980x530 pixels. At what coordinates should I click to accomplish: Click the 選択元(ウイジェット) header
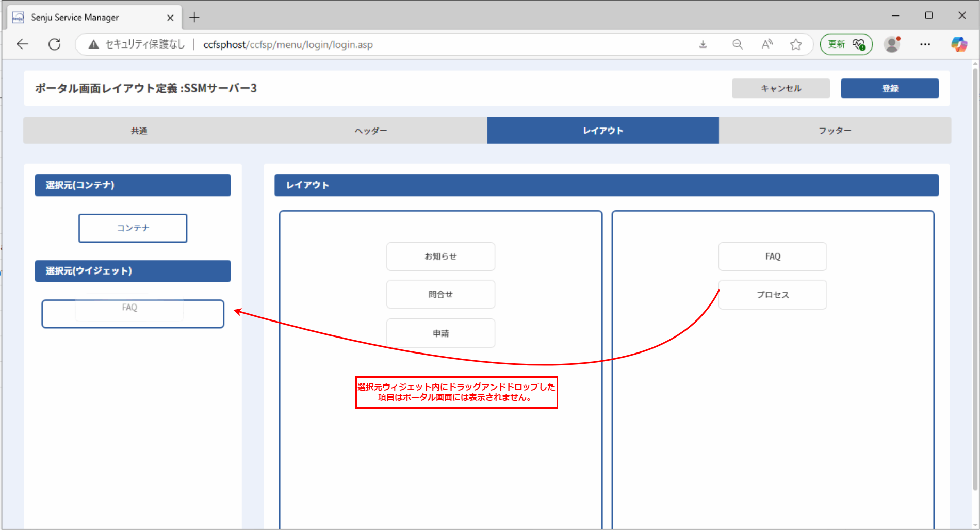(133, 271)
